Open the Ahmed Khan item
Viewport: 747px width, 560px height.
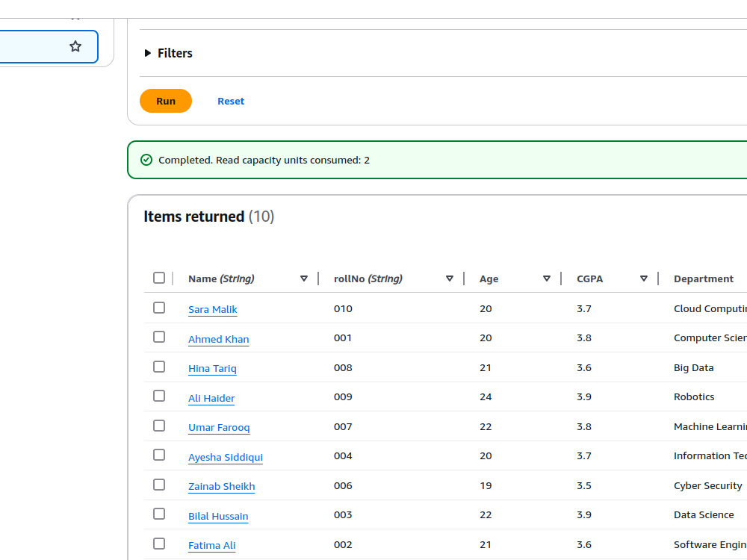(x=219, y=339)
